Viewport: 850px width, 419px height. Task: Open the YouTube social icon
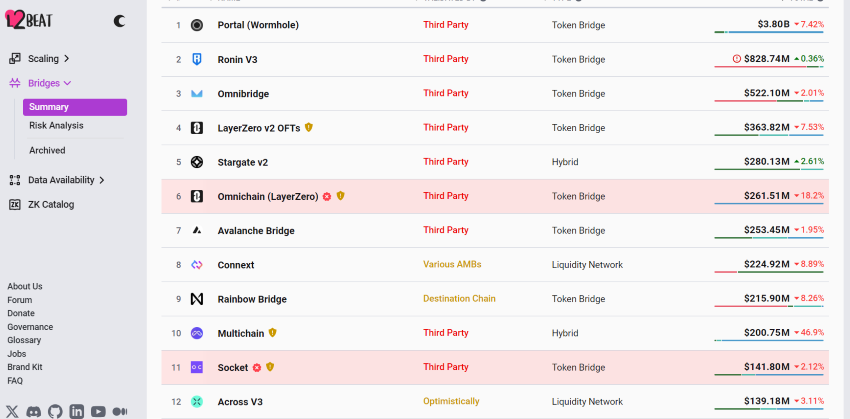[98, 411]
